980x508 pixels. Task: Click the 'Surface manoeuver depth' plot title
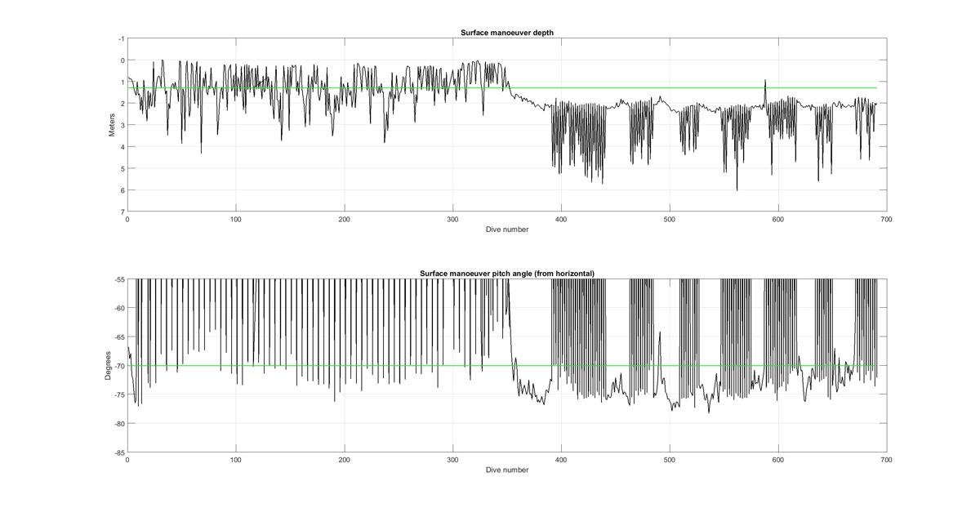pyautogui.click(x=507, y=33)
